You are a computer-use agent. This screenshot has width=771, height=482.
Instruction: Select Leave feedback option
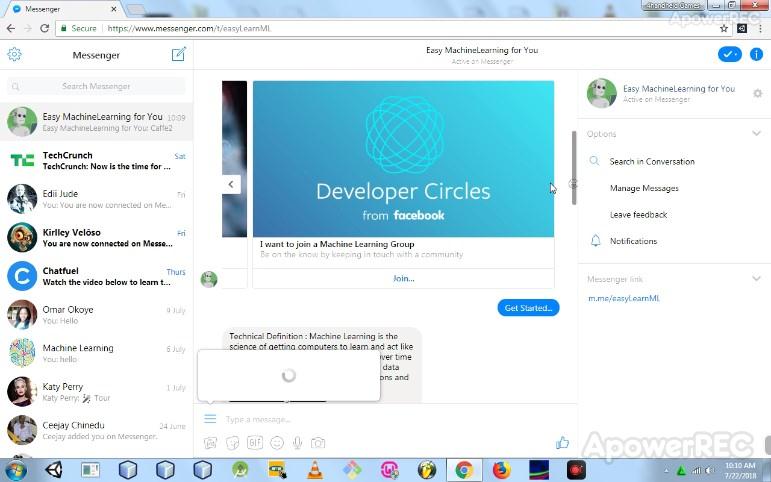638,214
